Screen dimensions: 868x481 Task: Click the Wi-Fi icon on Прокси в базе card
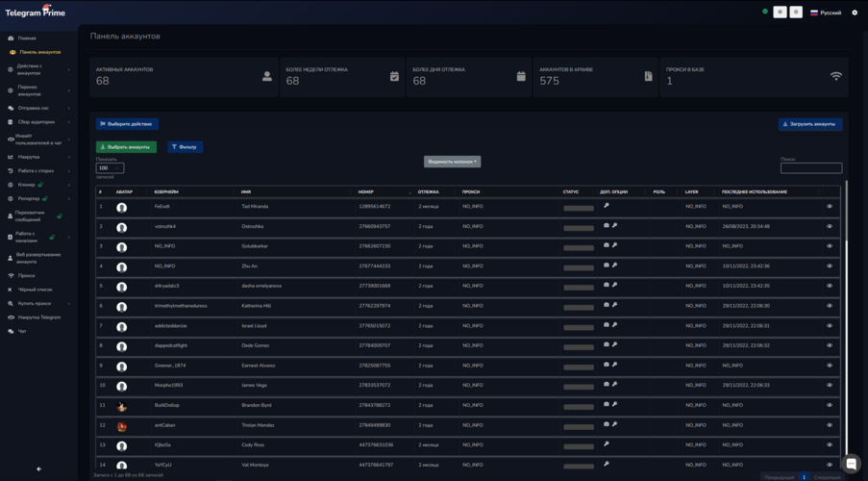[x=835, y=77]
